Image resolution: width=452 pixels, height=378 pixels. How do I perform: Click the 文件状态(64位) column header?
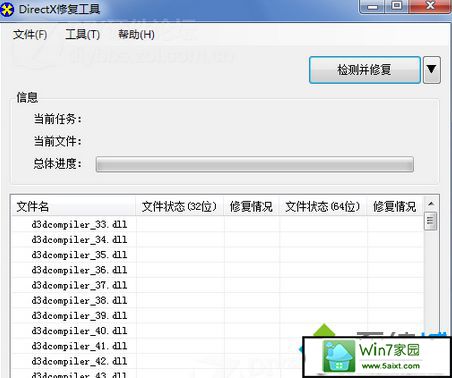323,207
